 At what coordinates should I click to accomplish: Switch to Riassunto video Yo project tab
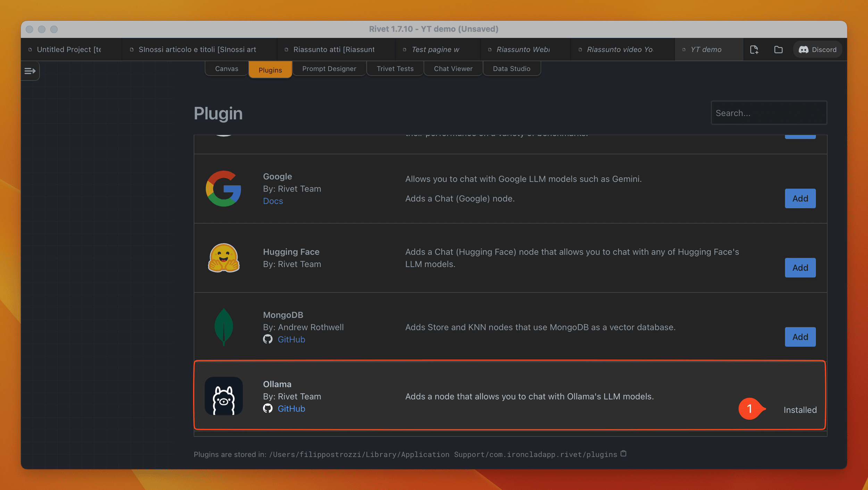coord(623,50)
